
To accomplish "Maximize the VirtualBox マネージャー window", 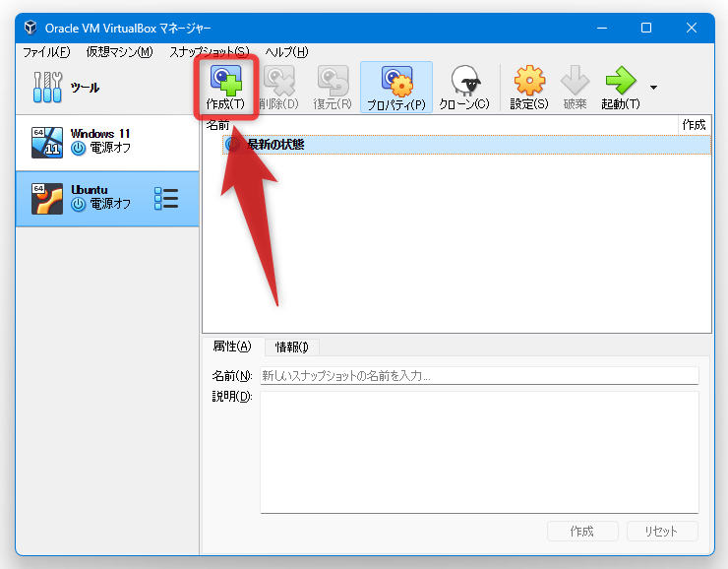I will 646,28.
